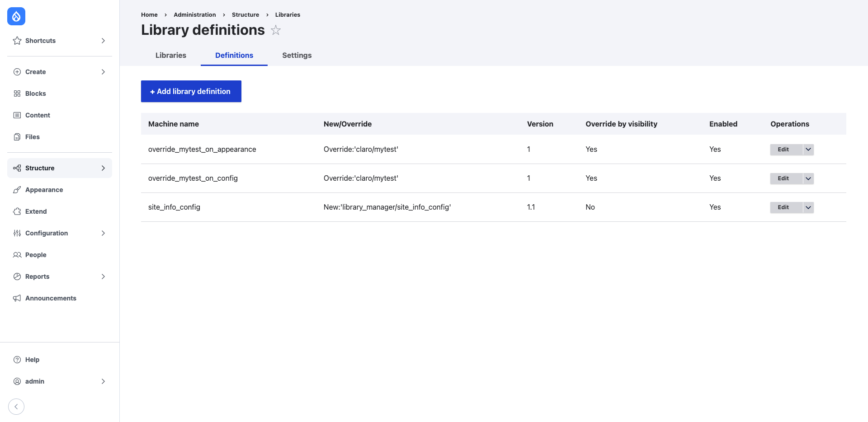Expand the Configuration menu
The height and width of the screenshot is (422, 868).
[x=103, y=233]
